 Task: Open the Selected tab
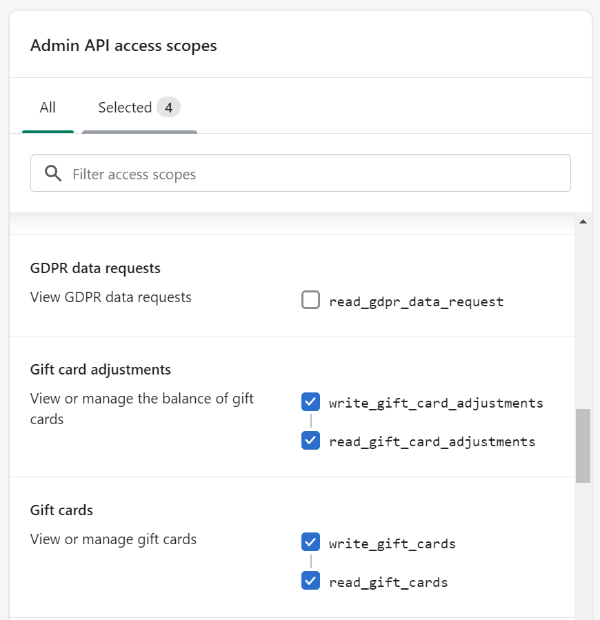[139, 108]
